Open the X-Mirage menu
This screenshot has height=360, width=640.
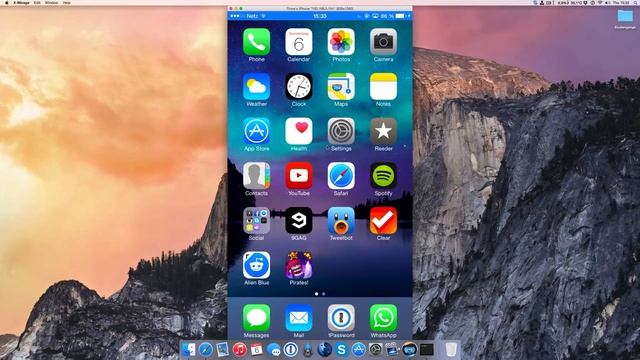click(21, 2)
